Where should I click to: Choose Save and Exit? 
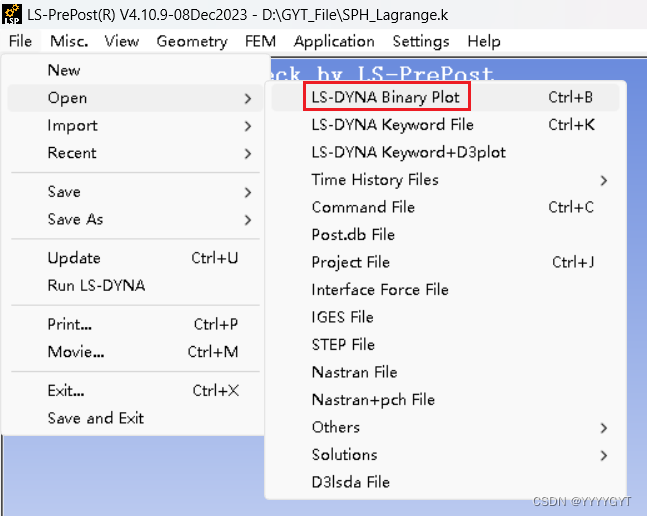[135, 418]
